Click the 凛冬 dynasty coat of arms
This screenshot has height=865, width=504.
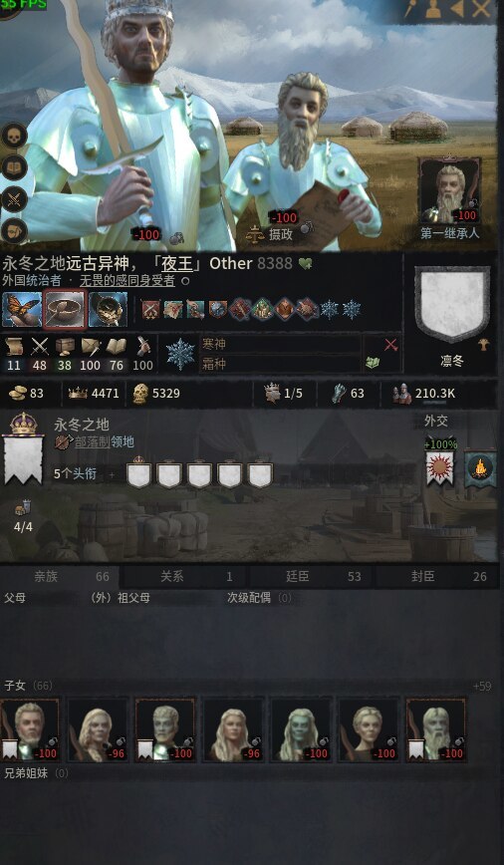(x=452, y=304)
